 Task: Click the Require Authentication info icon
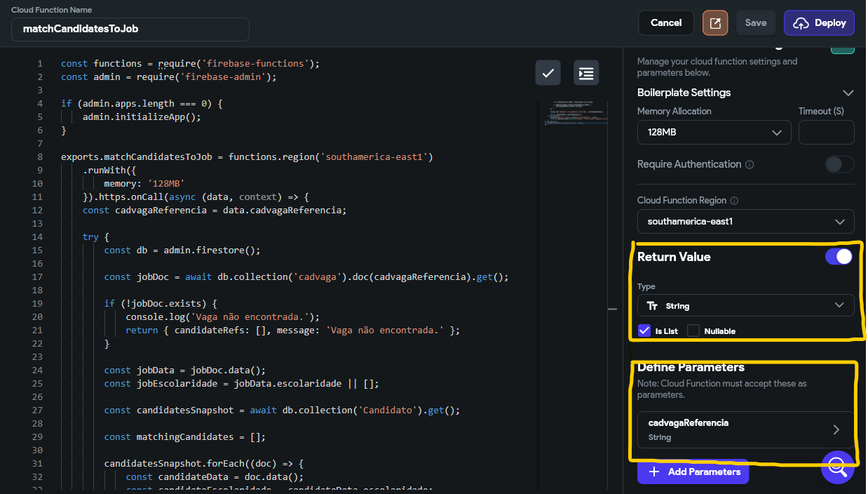tap(750, 165)
